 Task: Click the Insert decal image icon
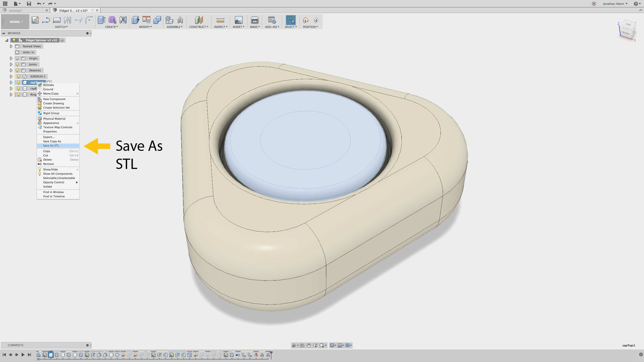click(238, 20)
